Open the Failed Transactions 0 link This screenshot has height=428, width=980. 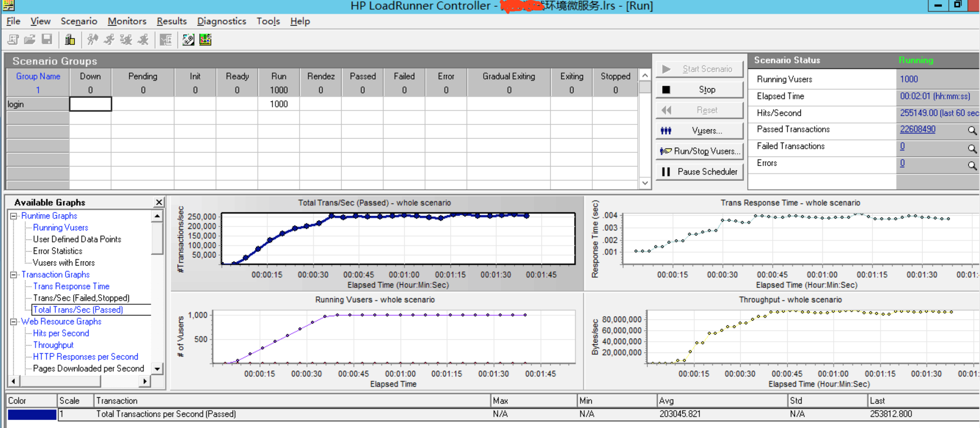(x=902, y=146)
